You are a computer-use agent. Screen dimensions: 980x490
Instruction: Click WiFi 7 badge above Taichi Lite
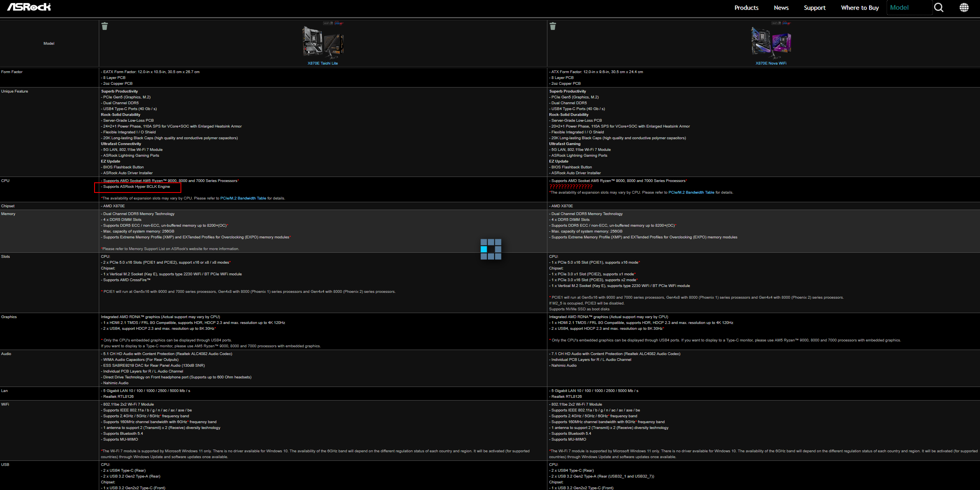pyautogui.click(x=328, y=23)
